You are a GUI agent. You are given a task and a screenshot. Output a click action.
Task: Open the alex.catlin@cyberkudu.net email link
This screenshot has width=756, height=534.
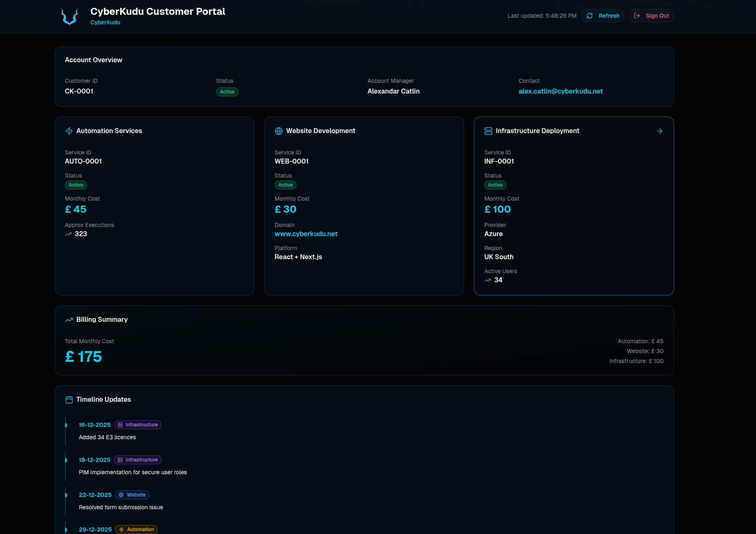point(561,91)
